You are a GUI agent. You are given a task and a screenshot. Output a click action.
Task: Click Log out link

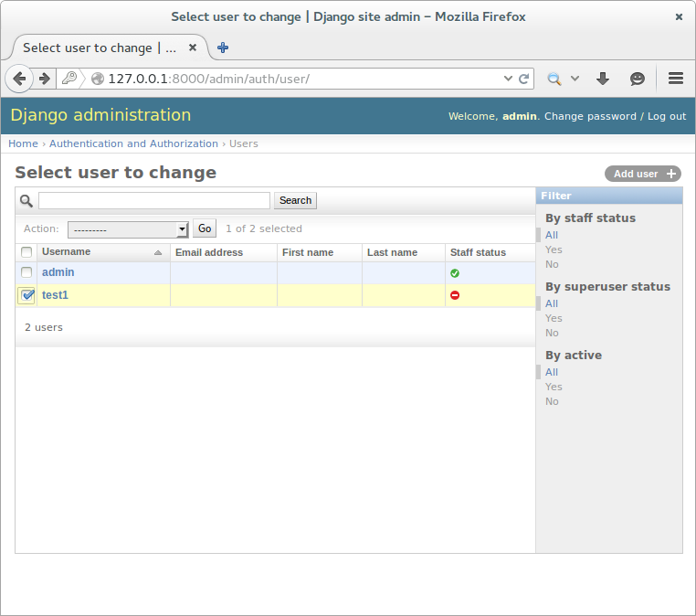click(x=667, y=116)
